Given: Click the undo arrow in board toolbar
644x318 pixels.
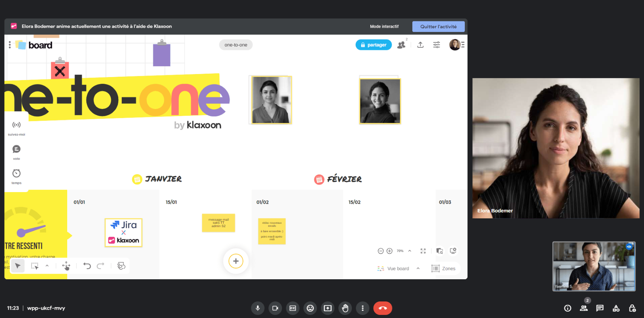Looking at the screenshot, I should click(x=87, y=266).
